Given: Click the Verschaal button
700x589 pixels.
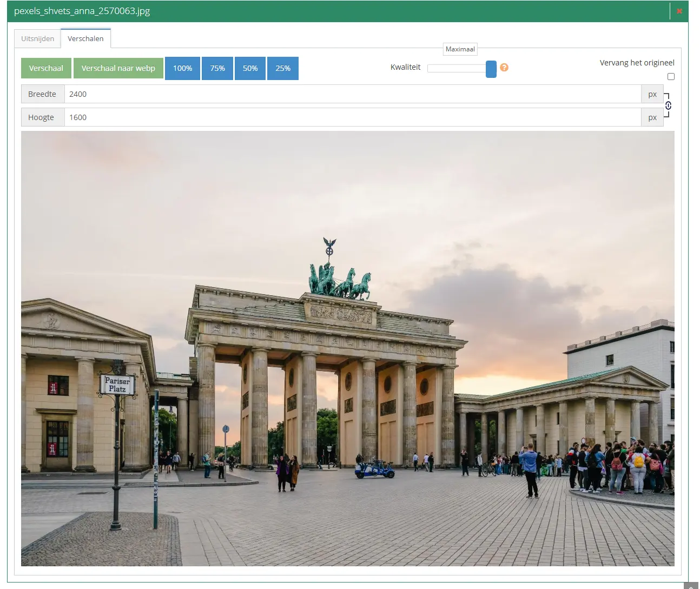Looking at the screenshot, I should tap(46, 68).
